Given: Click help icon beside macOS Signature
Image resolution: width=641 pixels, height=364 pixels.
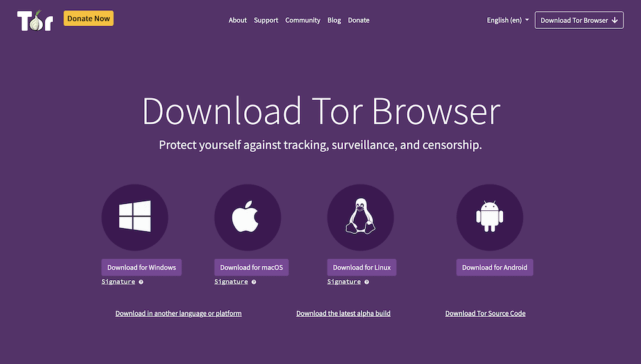Looking at the screenshot, I should pos(254,282).
